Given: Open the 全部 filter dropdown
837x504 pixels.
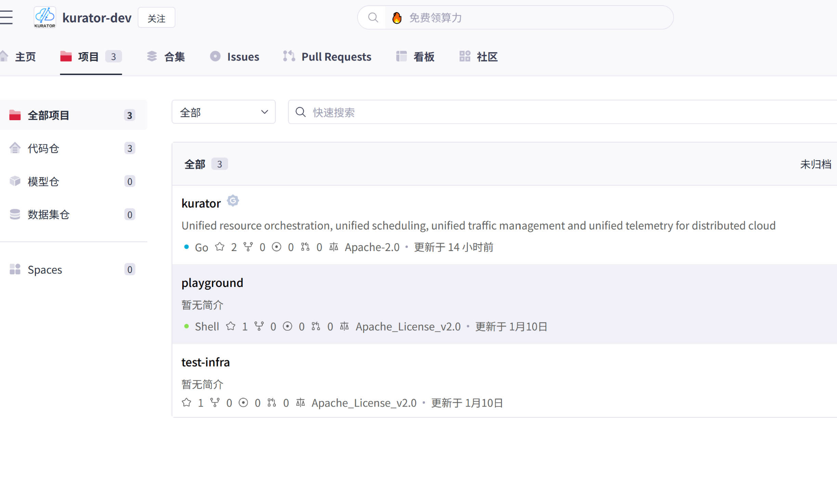Looking at the screenshot, I should tap(224, 112).
